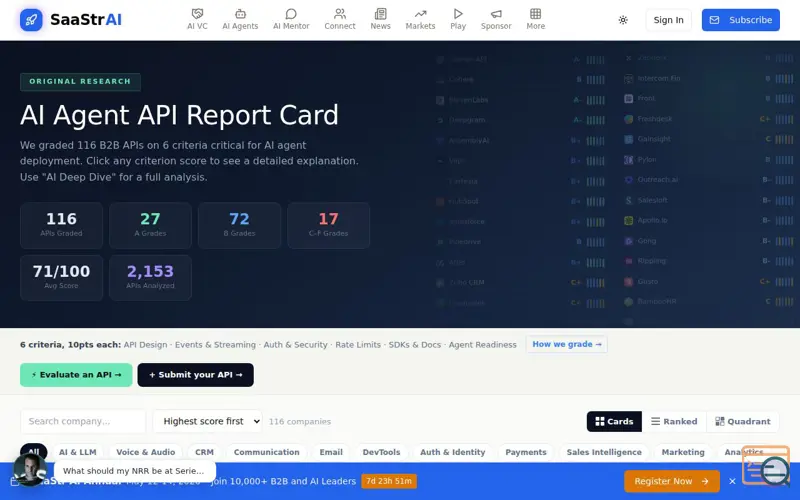Open the More grid menu
The width and height of the screenshot is (800, 500).
coord(535,19)
